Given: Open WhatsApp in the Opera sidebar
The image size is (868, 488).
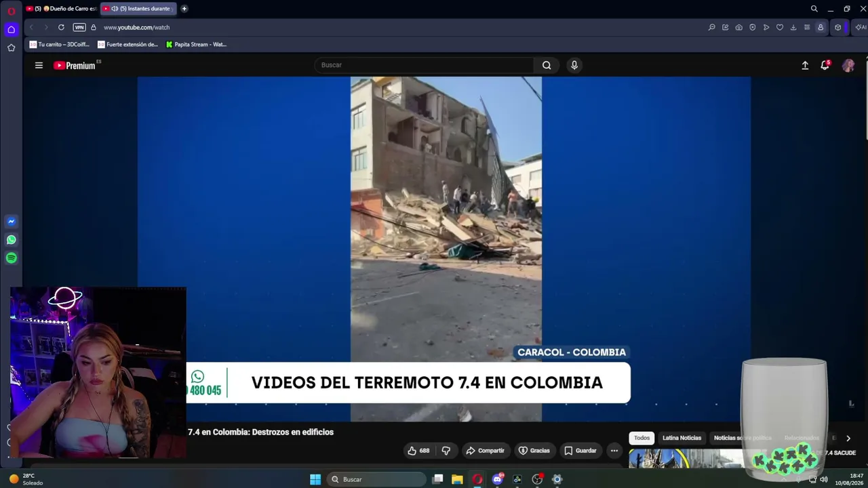Looking at the screenshot, I should point(11,240).
